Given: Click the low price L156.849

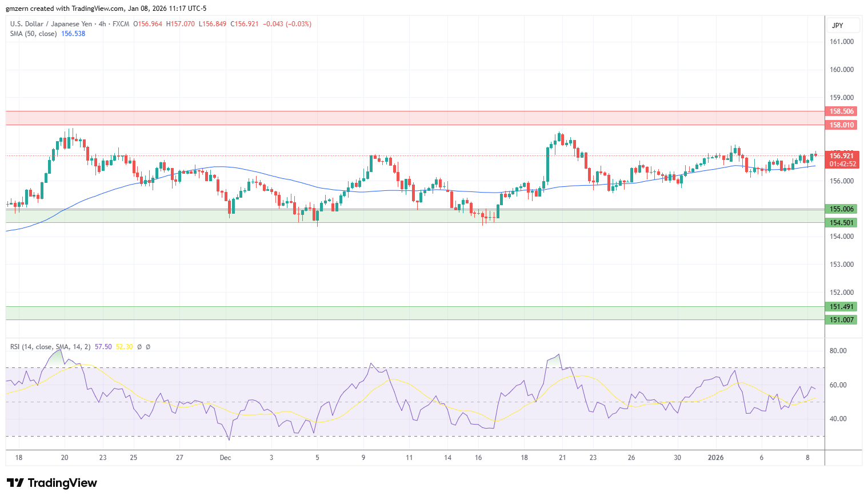Looking at the screenshot, I should pyautogui.click(x=213, y=24).
